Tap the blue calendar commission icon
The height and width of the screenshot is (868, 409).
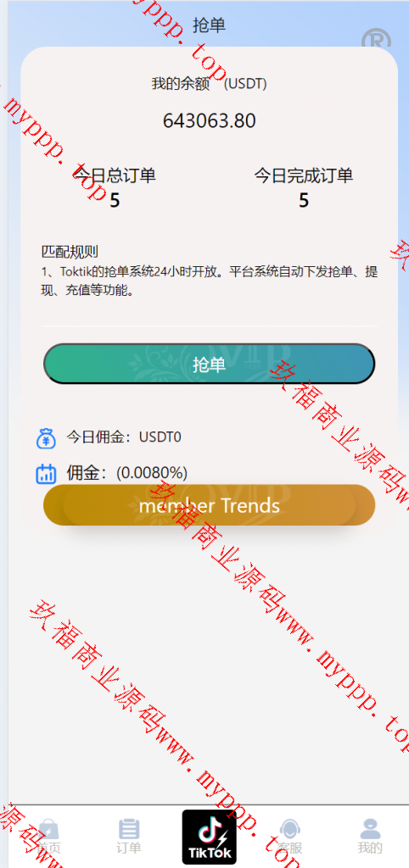[x=46, y=473]
